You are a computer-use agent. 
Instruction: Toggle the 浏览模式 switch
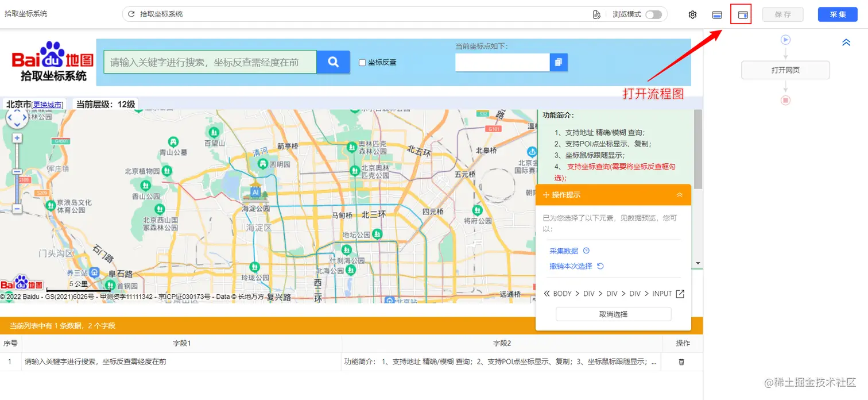653,14
